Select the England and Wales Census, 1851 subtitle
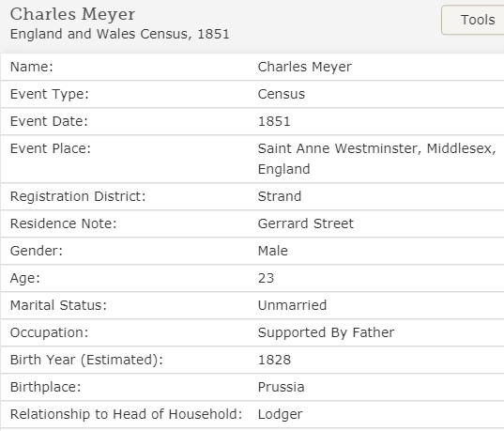The height and width of the screenshot is (431, 504). point(120,34)
